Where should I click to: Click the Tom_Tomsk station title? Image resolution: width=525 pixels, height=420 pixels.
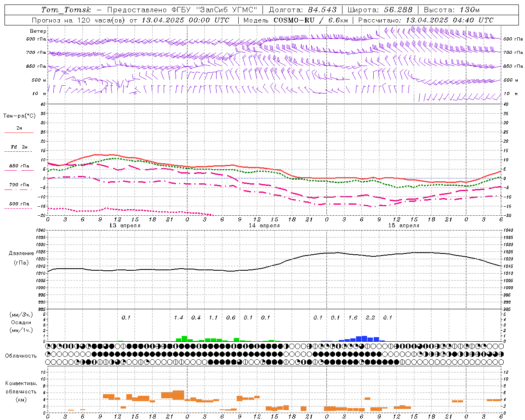pos(66,10)
